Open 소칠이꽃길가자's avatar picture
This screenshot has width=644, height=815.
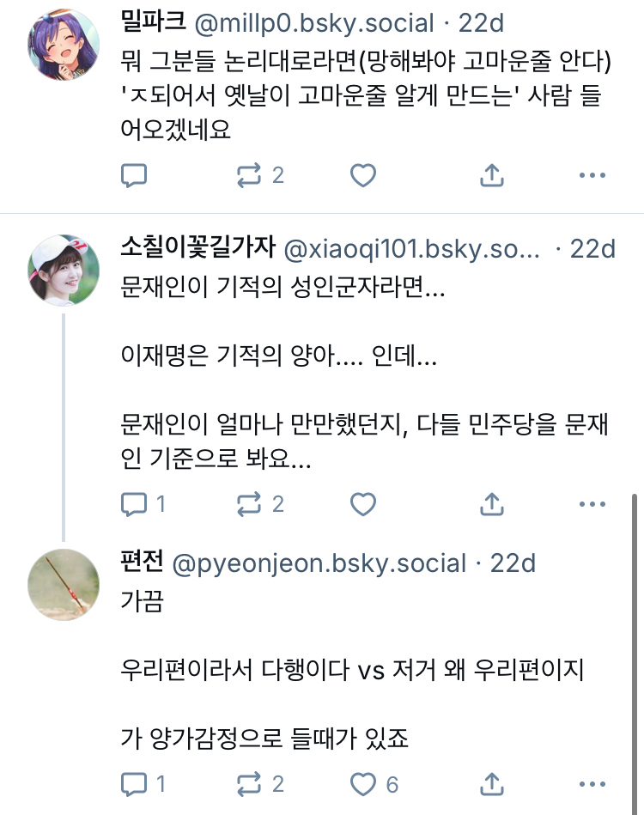coord(64,270)
